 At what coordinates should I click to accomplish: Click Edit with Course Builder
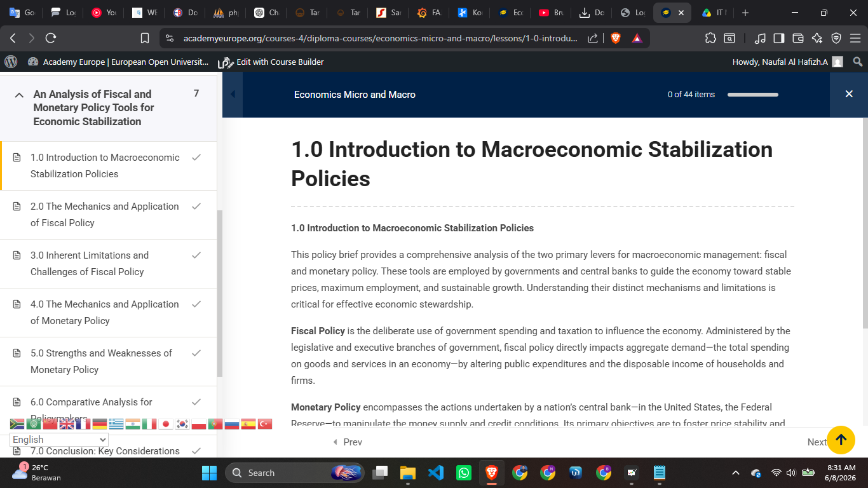coord(271,62)
